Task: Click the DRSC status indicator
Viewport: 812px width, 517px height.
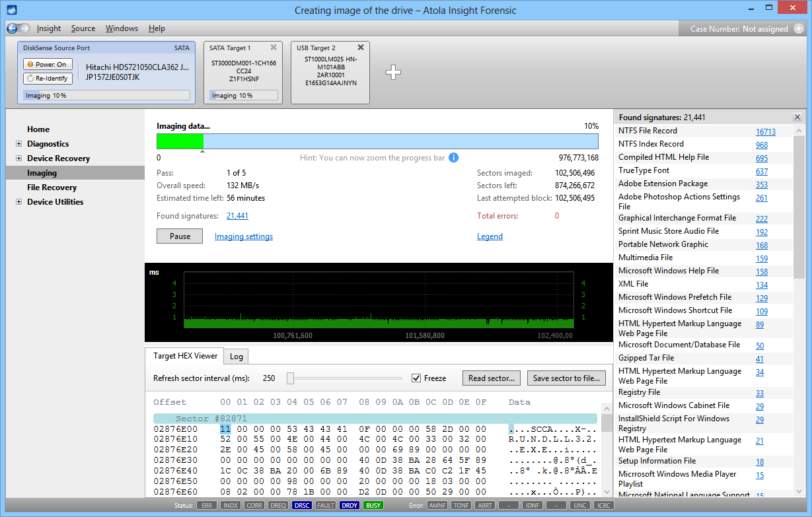Action: (303, 505)
